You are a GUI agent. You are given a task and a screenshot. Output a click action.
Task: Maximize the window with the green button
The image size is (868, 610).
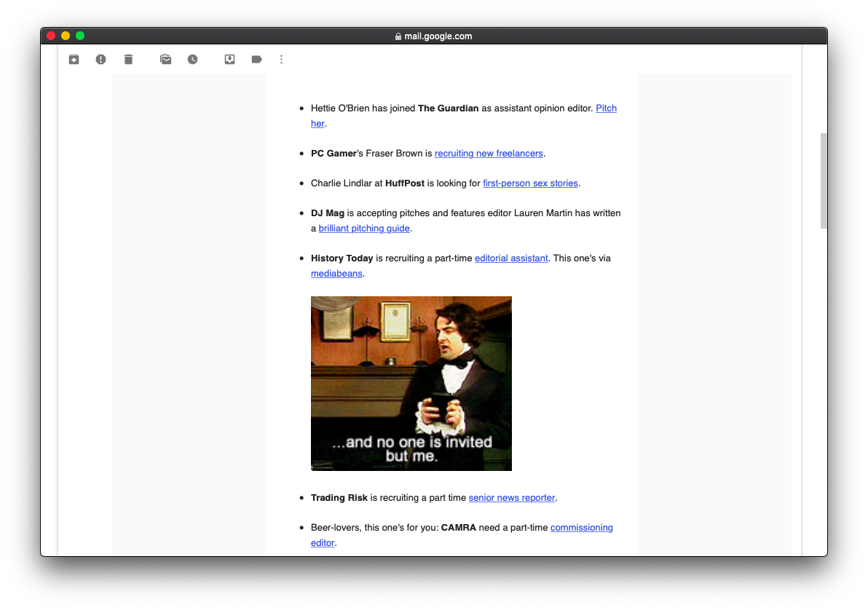(80, 36)
